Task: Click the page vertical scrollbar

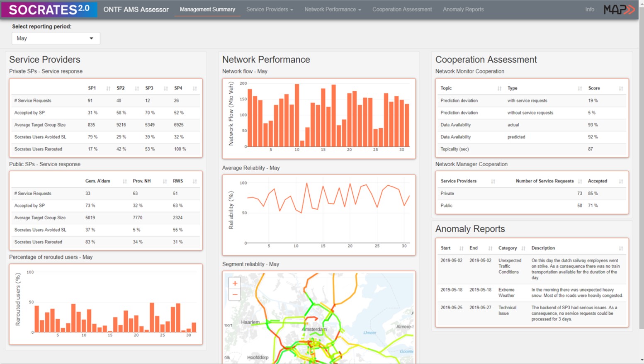Action: pos(642,166)
